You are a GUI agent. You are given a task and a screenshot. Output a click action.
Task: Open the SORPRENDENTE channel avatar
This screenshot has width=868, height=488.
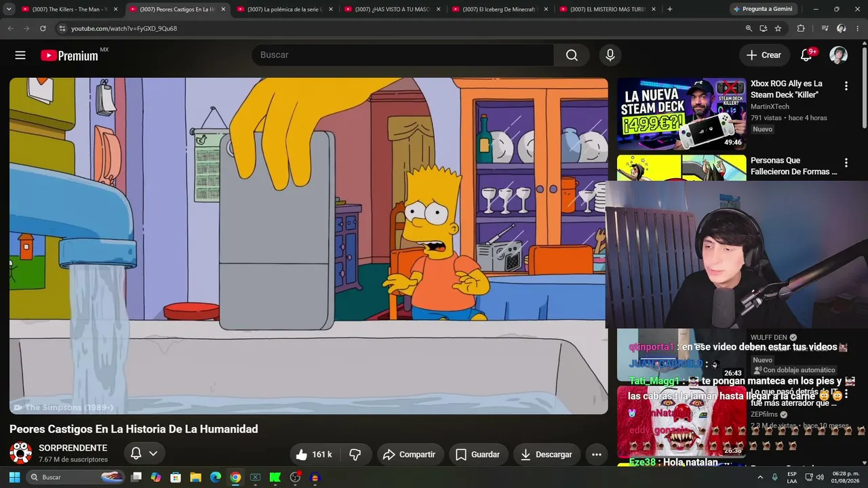pos(20,453)
